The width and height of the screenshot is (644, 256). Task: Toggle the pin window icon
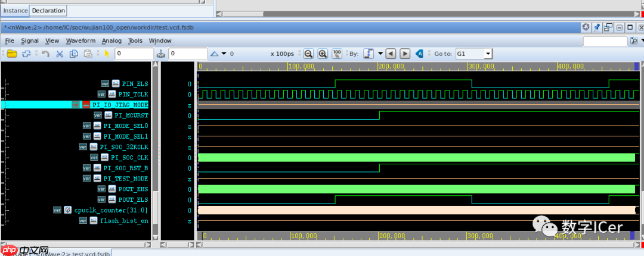pyautogui.click(x=597, y=27)
